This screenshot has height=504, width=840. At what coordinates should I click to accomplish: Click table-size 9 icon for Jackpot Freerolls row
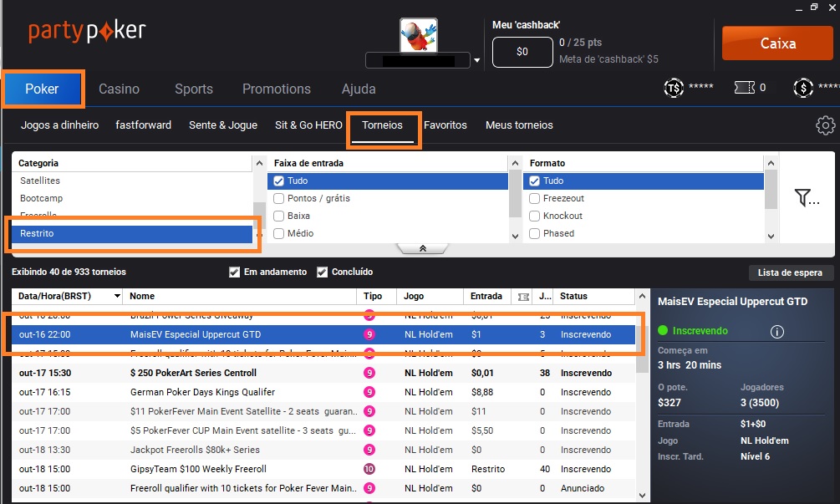[369, 450]
